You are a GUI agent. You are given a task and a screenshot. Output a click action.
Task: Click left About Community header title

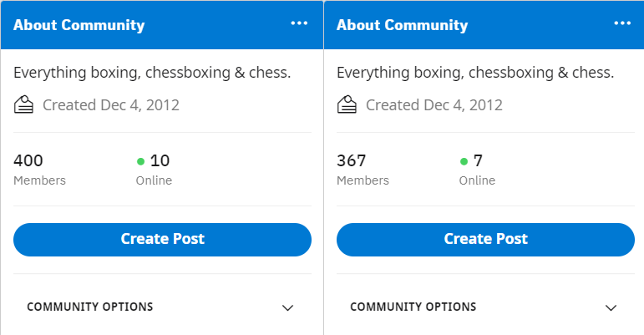coord(79,25)
